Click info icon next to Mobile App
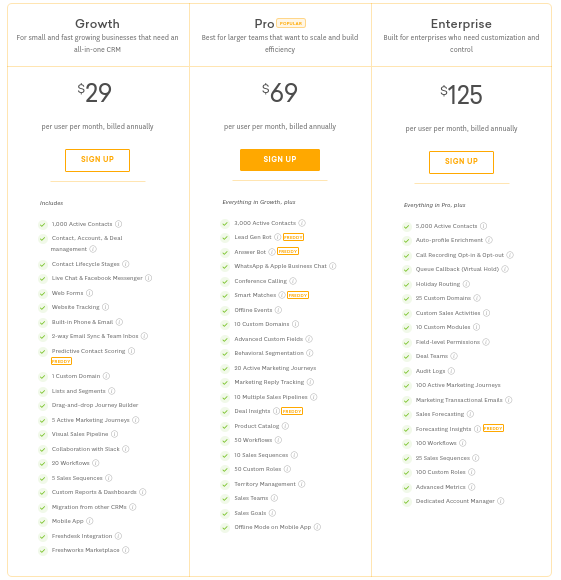The height and width of the screenshot is (580, 561). (89, 521)
